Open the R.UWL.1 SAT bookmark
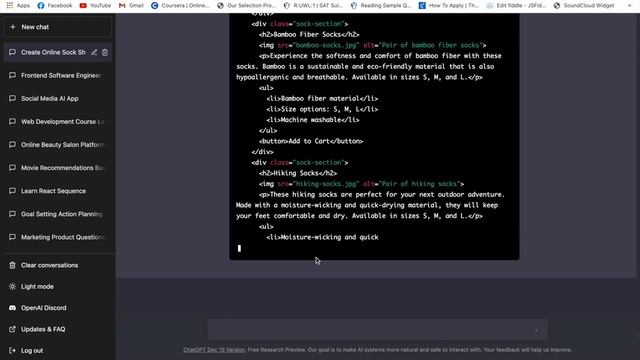Viewport: 640px width, 360px height. pos(313,5)
